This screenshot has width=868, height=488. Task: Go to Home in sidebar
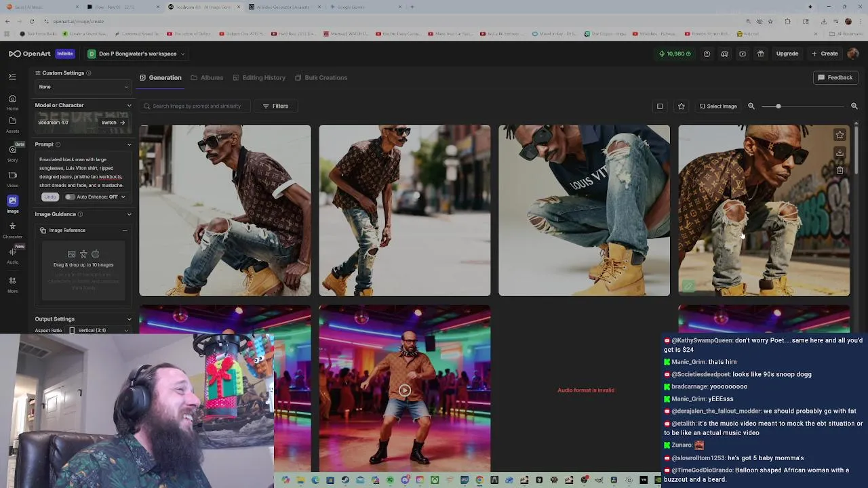[12, 102]
